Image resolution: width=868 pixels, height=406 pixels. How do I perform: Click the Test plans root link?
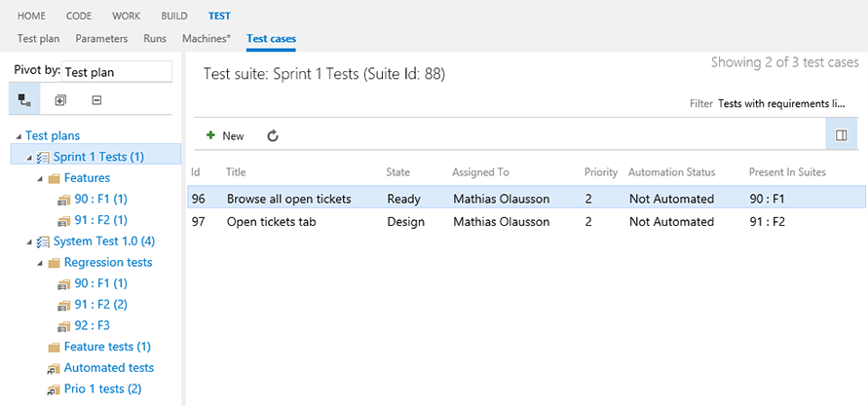53,135
